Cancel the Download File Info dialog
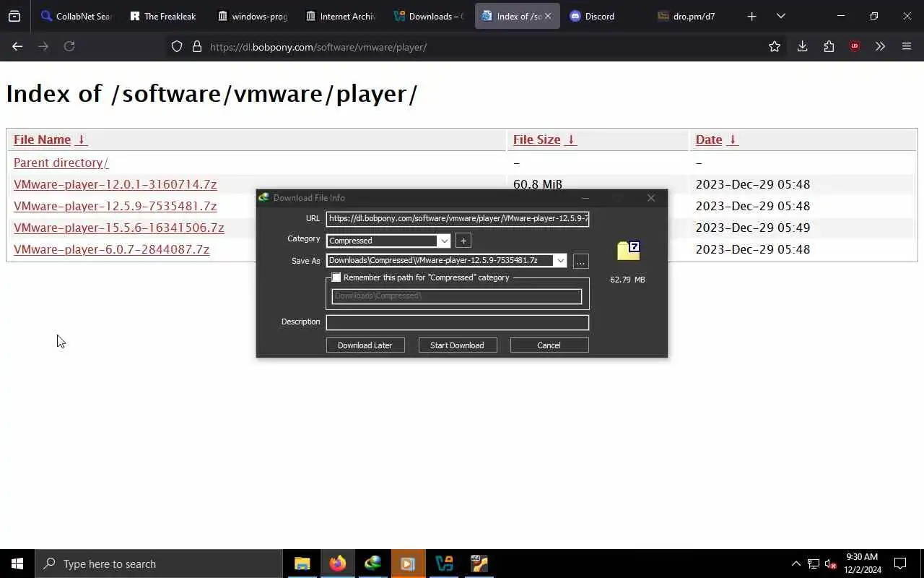This screenshot has width=924, height=578. click(x=549, y=345)
